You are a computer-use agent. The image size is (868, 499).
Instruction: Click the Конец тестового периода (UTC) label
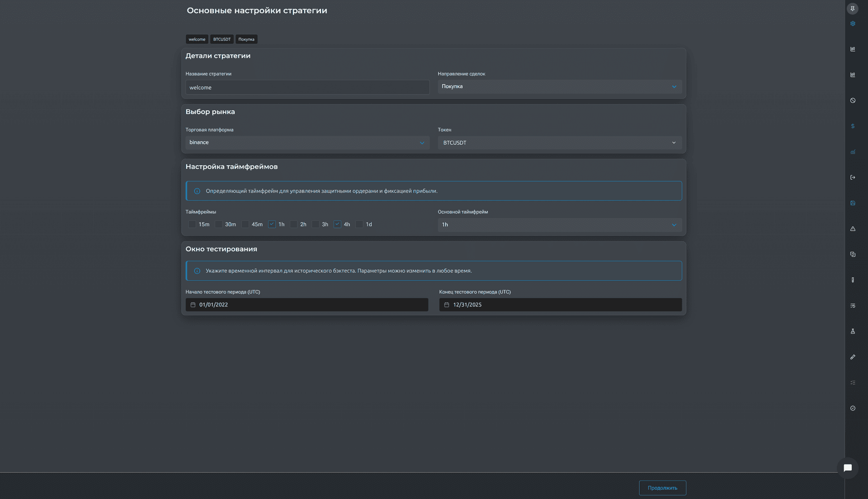(475, 292)
